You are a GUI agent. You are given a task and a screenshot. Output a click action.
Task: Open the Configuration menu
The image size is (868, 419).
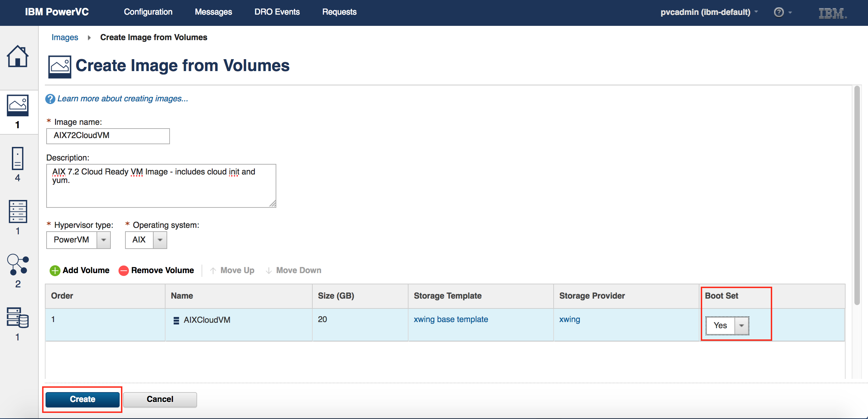coord(148,12)
